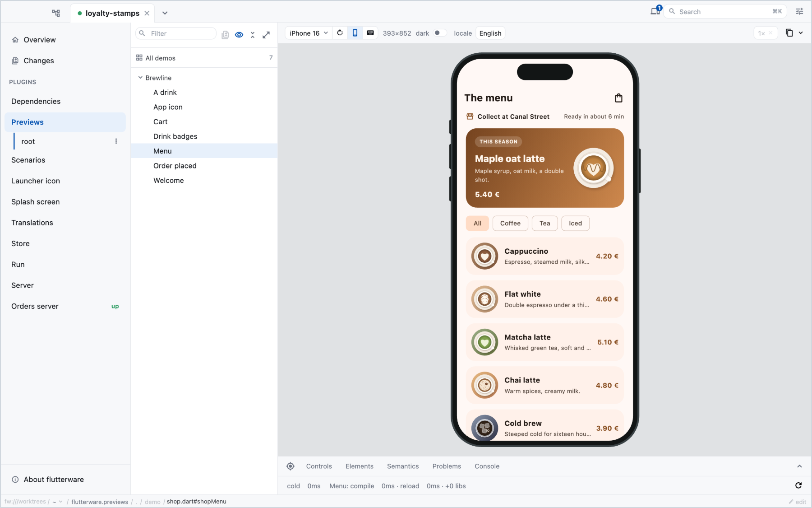The image size is (812, 508).
Task: Click the Changes document icon
Action: tap(15, 61)
